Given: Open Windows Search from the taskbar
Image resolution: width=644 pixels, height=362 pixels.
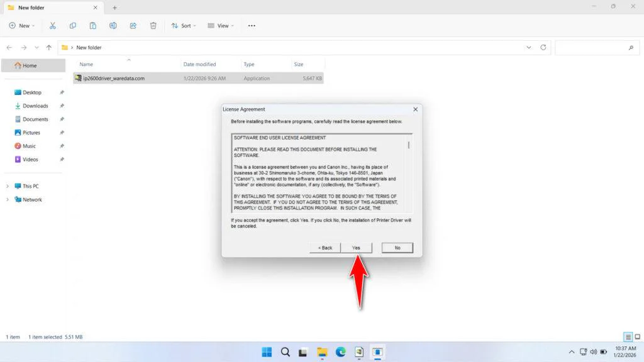Looking at the screenshot, I should pyautogui.click(x=285, y=352).
